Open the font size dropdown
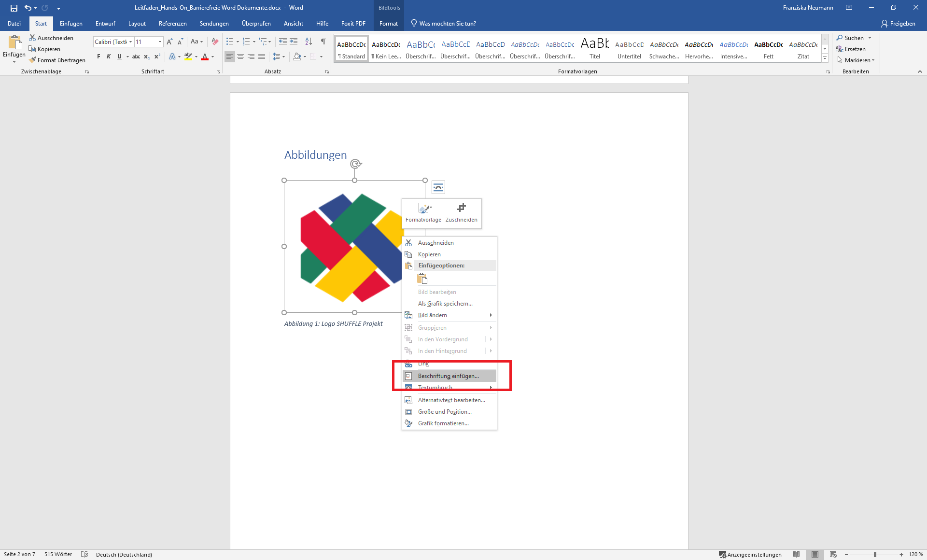Screen dimensions: 927x560 160,42
